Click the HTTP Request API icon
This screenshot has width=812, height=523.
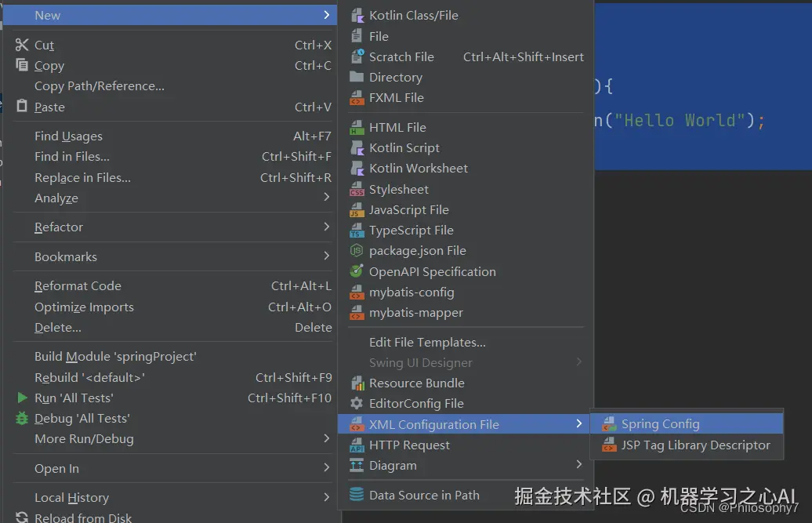(357, 445)
